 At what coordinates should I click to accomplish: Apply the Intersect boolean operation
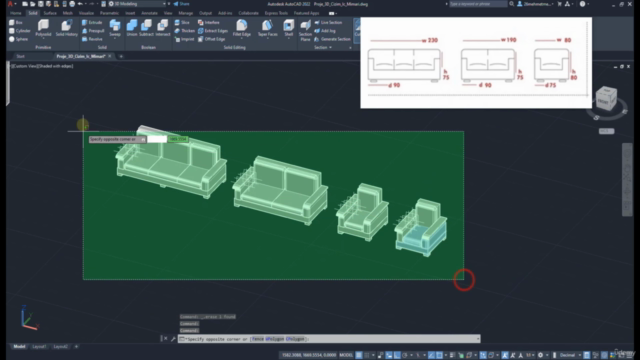coord(162,28)
